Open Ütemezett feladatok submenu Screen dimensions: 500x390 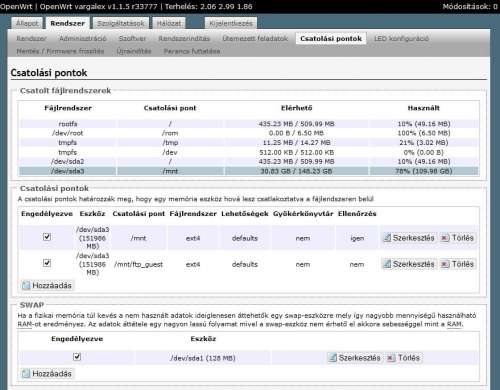[255, 38]
